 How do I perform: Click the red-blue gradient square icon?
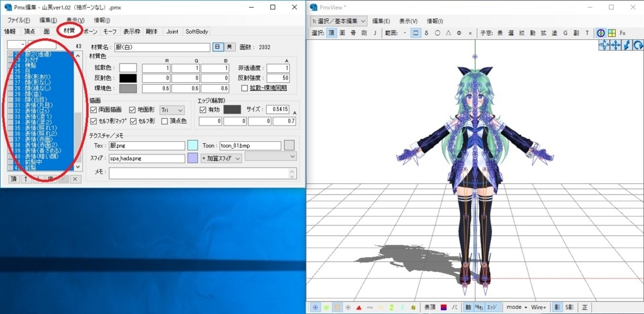click(x=443, y=307)
